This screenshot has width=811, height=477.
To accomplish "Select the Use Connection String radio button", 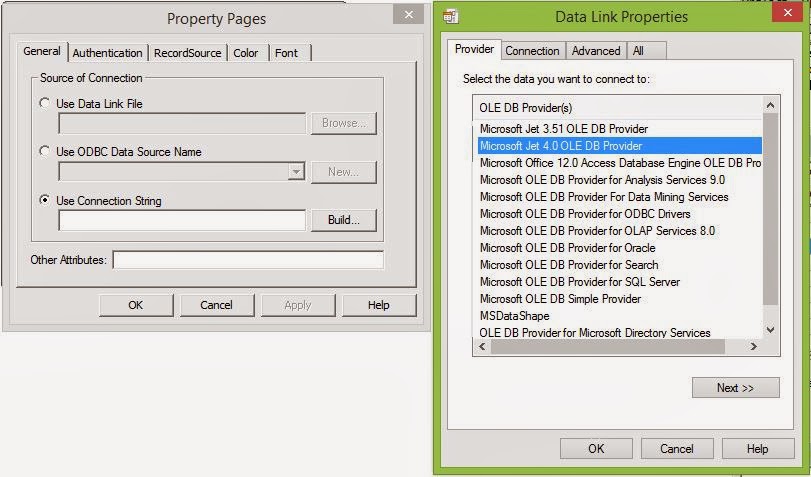I will pos(45,200).
